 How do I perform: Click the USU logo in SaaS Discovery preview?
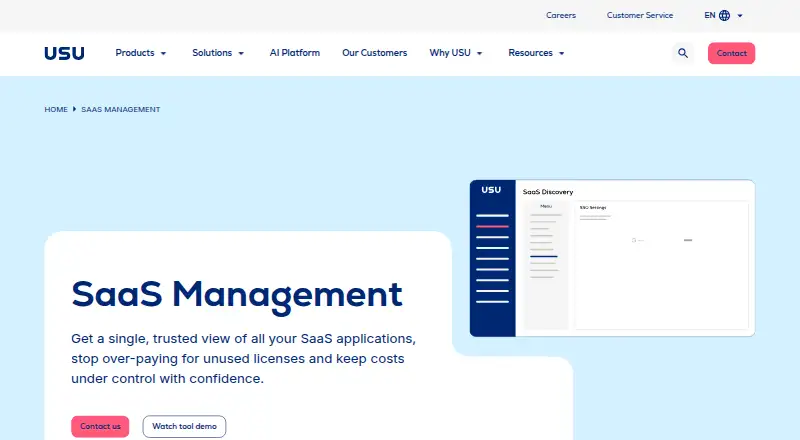click(x=491, y=190)
